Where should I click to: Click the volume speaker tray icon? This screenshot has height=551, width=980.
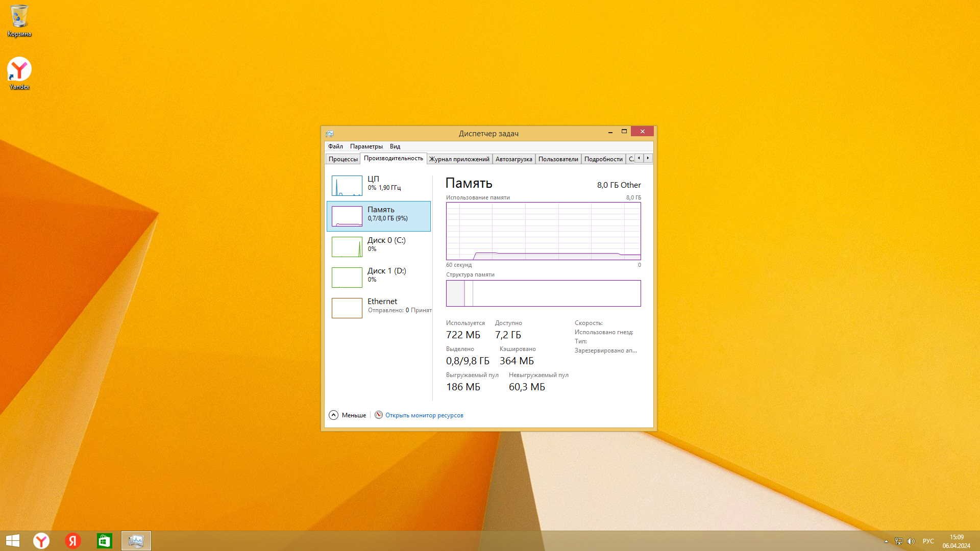[x=911, y=541]
